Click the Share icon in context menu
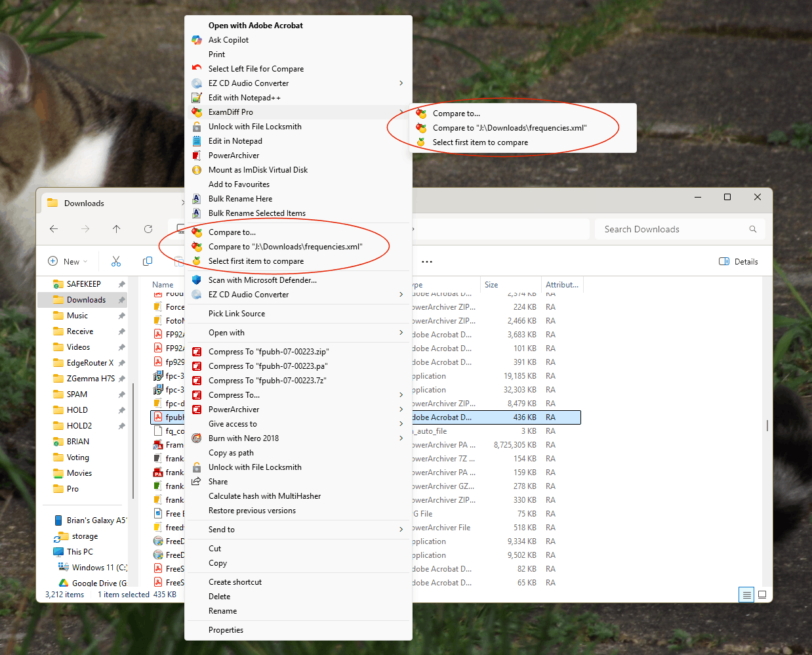812x655 pixels. 197,482
